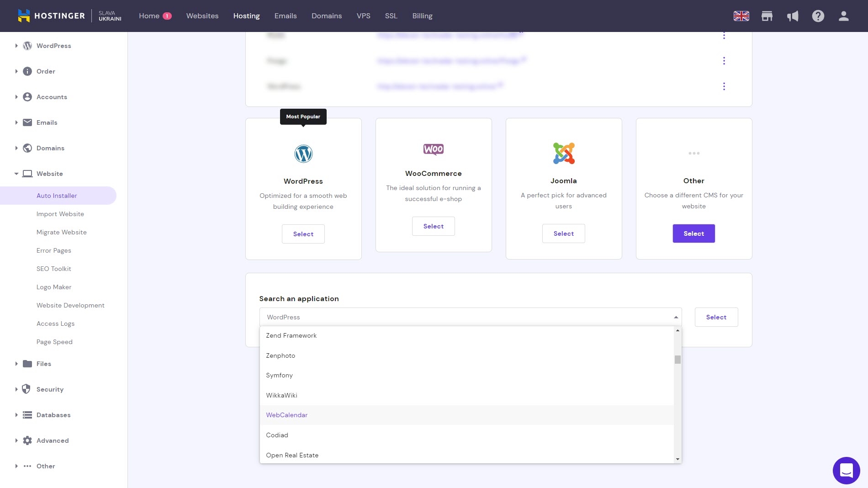The width and height of the screenshot is (868, 488).
Task: Choose Zend Framework from the list
Action: [x=467, y=335]
